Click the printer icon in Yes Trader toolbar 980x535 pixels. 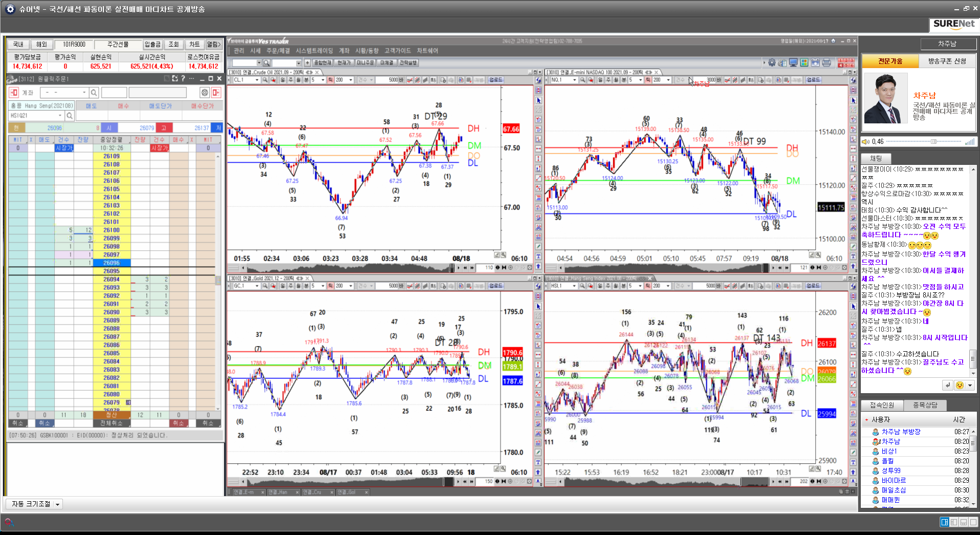point(826,63)
